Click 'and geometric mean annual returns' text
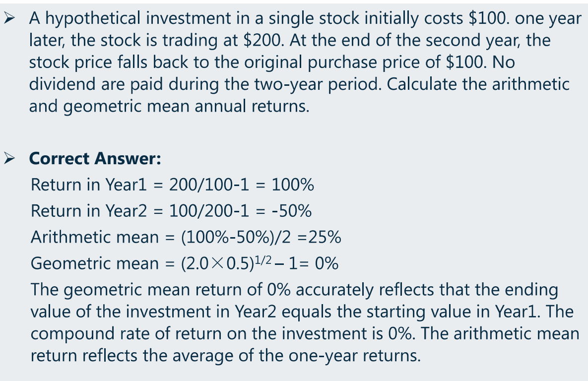The height and width of the screenshot is (381, 588). 169,106
